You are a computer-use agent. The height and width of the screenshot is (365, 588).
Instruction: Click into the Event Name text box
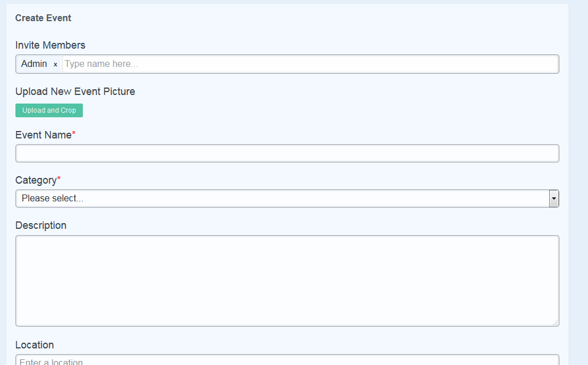coord(287,153)
